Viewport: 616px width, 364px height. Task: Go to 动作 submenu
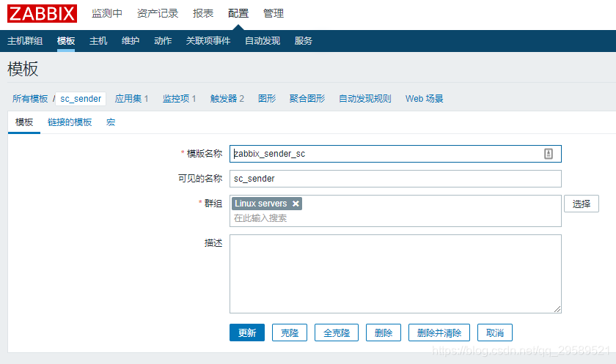[x=163, y=41]
